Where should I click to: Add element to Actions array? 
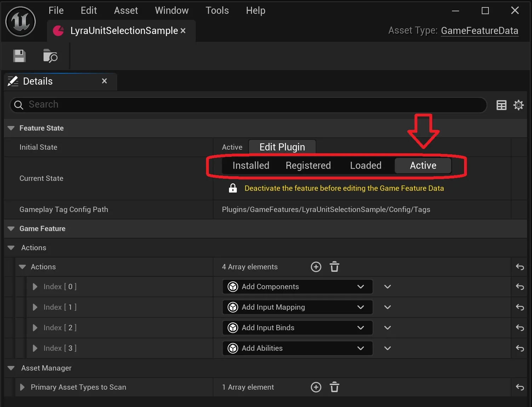click(x=316, y=267)
